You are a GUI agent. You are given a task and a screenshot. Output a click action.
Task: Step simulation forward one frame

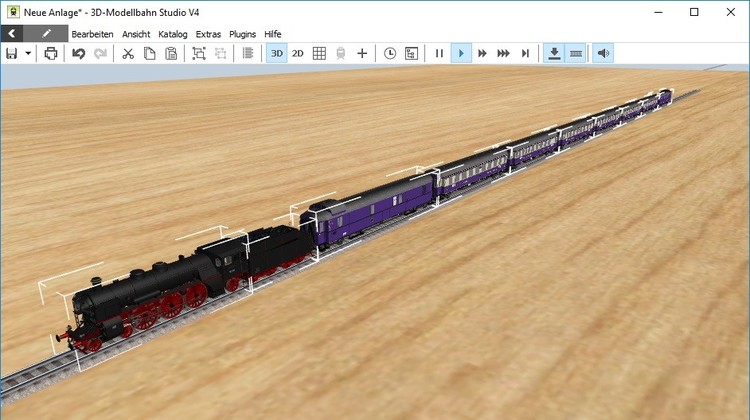tap(525, 53)
